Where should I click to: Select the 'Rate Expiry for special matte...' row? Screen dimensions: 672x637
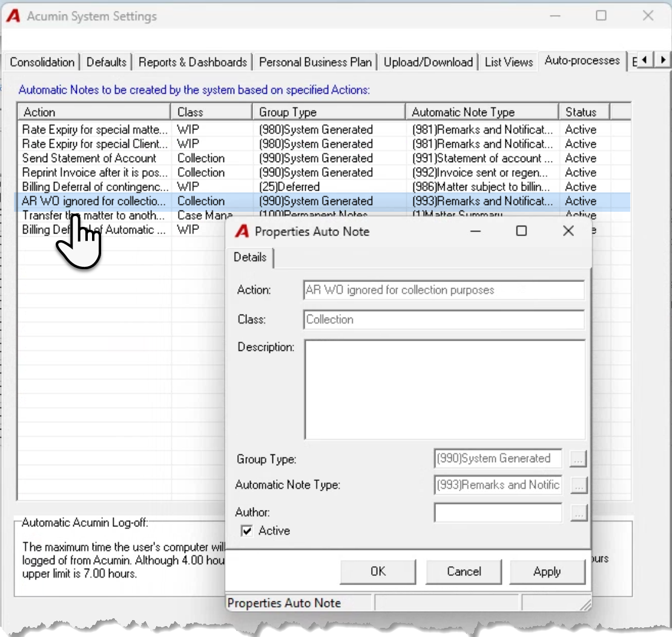click(x=324, y=129)
